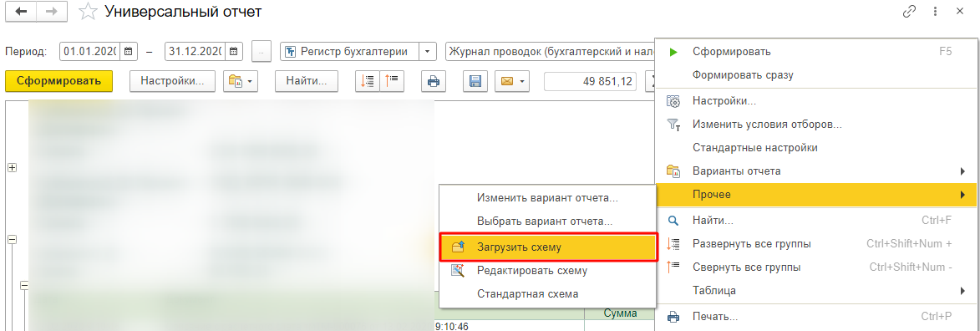Click Загрузить схему submenu item
This screenshot has width=980, height=331.
tap(547, 247)
